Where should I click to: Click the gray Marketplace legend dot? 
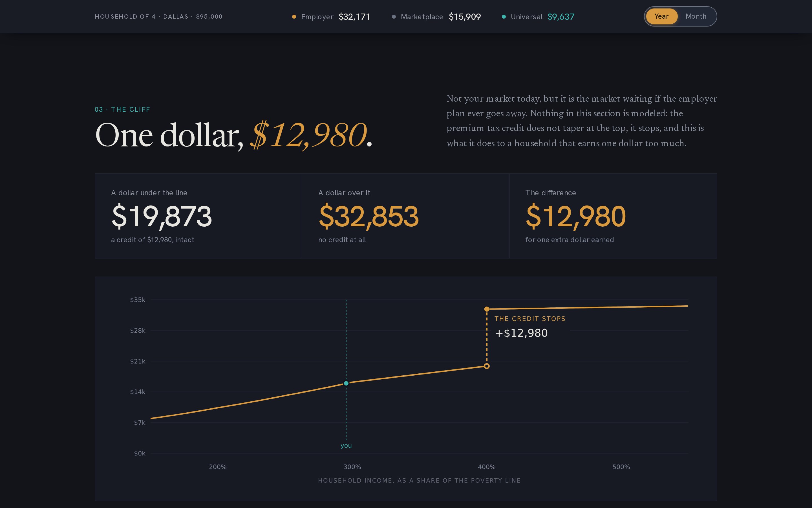pos(394,17)
